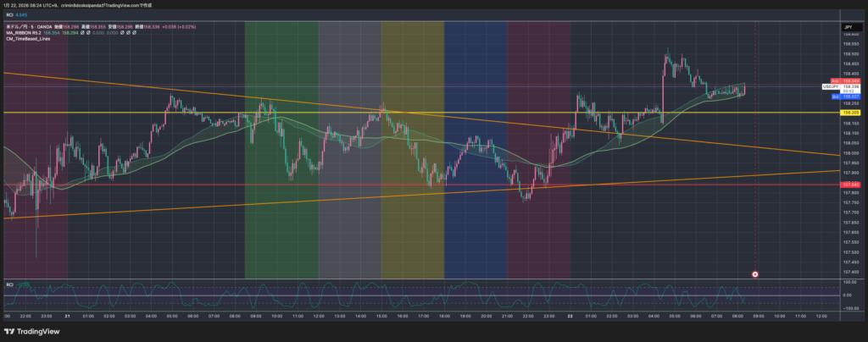This screenshot has width=868, height=342.
Task: Select the RCI label in the lower indicator pane
Action: (10, 284)
